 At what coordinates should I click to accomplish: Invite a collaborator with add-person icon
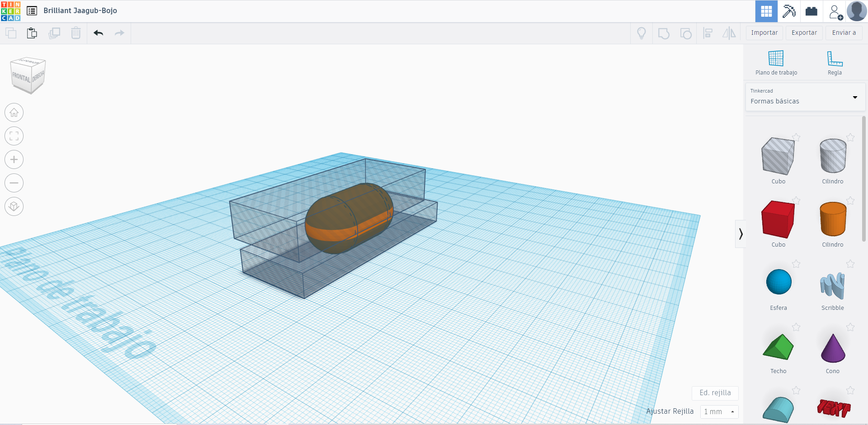pos(835,12)
